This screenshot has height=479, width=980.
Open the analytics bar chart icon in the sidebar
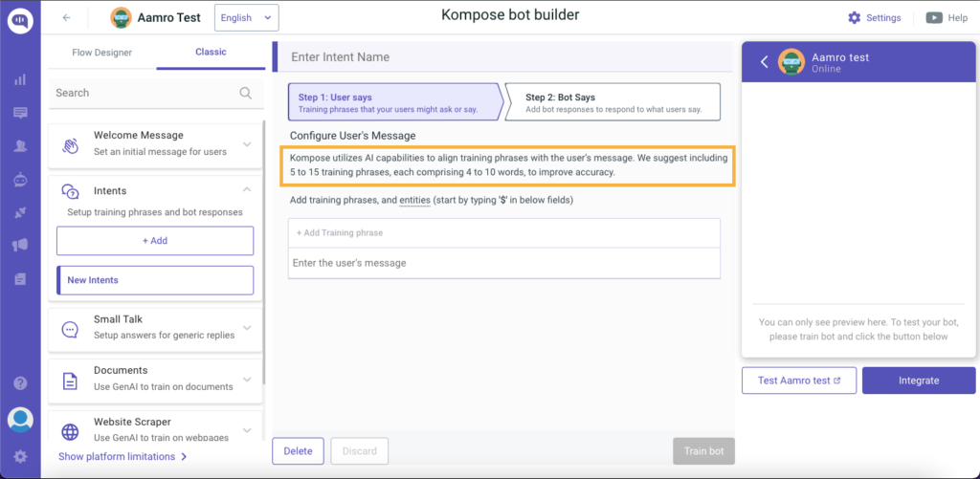pos(20,79)
